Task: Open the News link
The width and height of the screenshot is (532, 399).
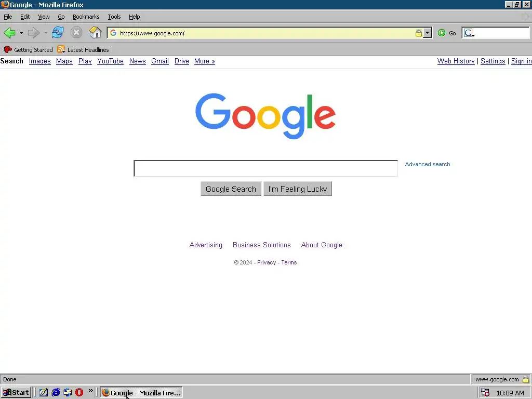Action: tap(137, 61)
